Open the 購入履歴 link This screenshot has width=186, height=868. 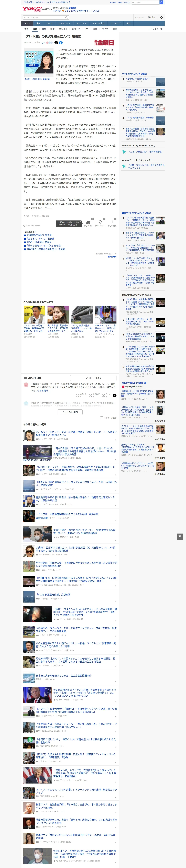click(x=152, y=17)
